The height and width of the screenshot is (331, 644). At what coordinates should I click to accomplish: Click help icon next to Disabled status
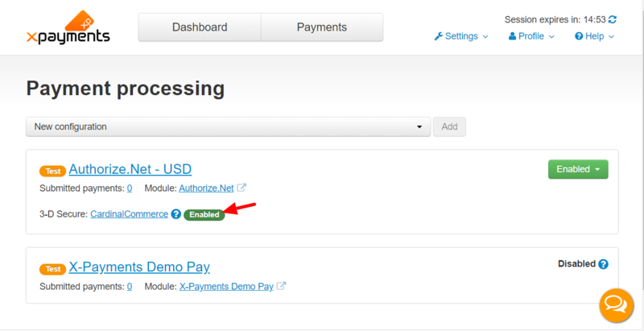pos(603,264)
